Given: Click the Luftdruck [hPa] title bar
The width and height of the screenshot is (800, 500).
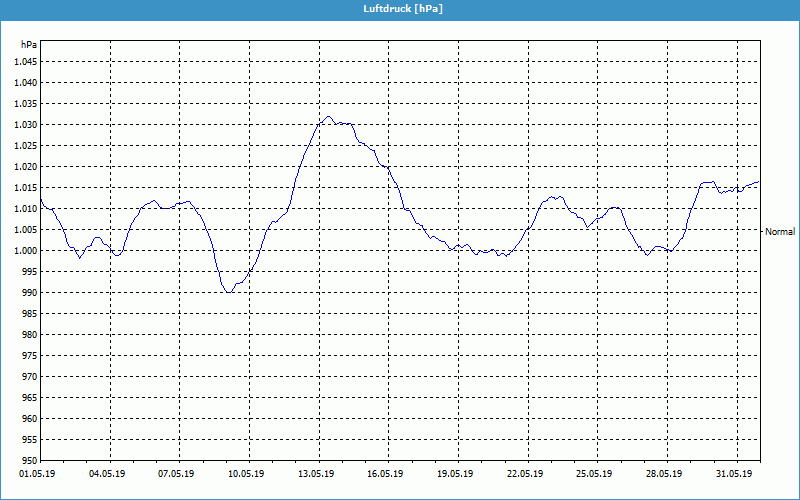Looking at the screenshot, I should click(400, 9).
